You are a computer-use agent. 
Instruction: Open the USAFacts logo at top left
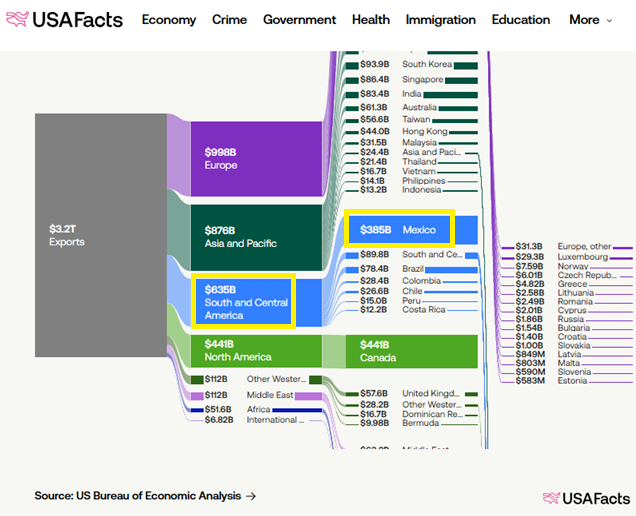(x=64, y=19)
